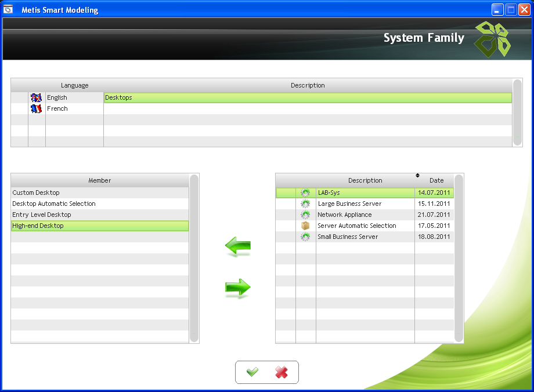
Task: Click the date 15.11.2011
Action: [x=434, y=204]
